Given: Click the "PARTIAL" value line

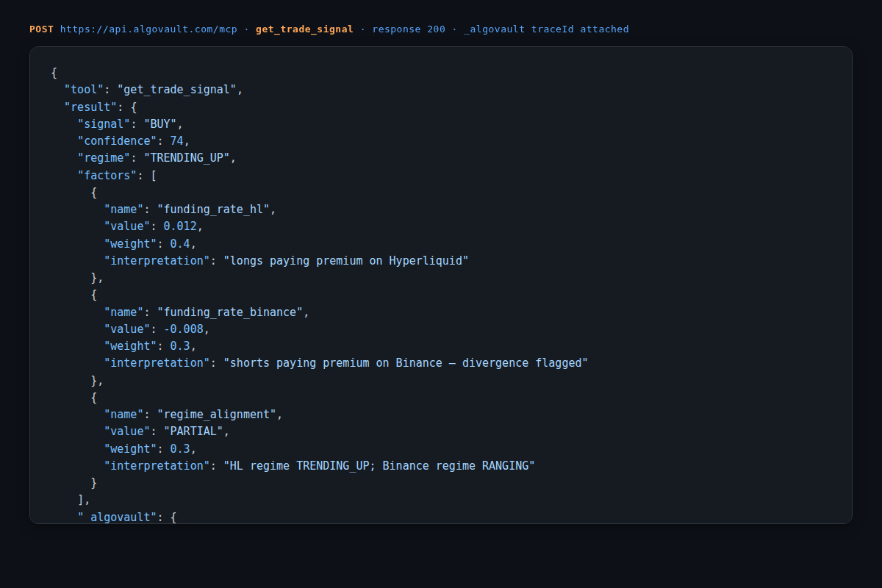Looking at the screenshot, I should [x=167, y=431].
